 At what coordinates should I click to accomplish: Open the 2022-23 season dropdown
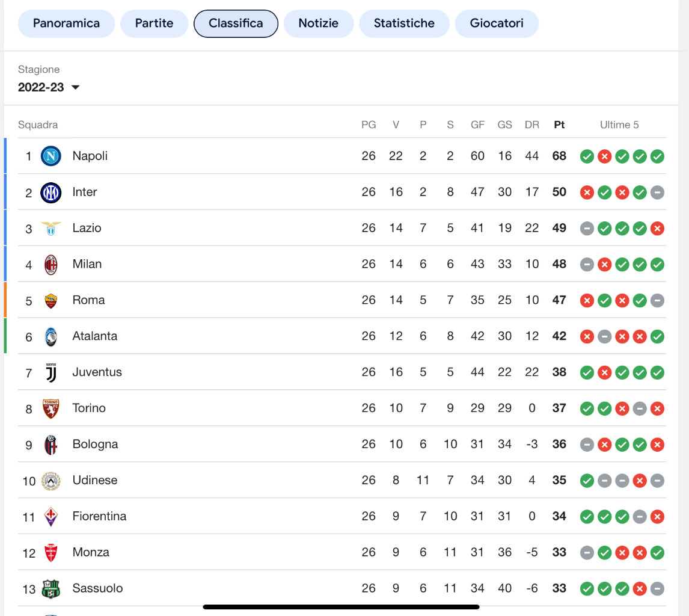coord(49,87)
